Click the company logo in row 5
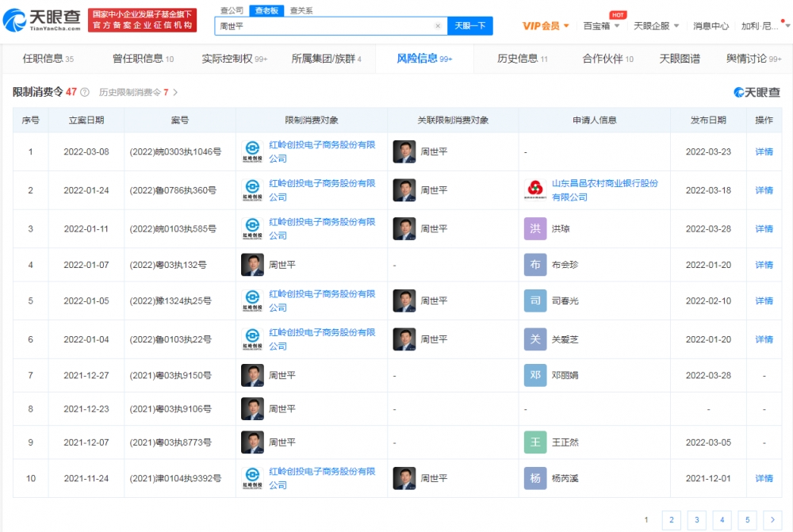The width and height of the screenshot is (793, 532). click(252, 301)
